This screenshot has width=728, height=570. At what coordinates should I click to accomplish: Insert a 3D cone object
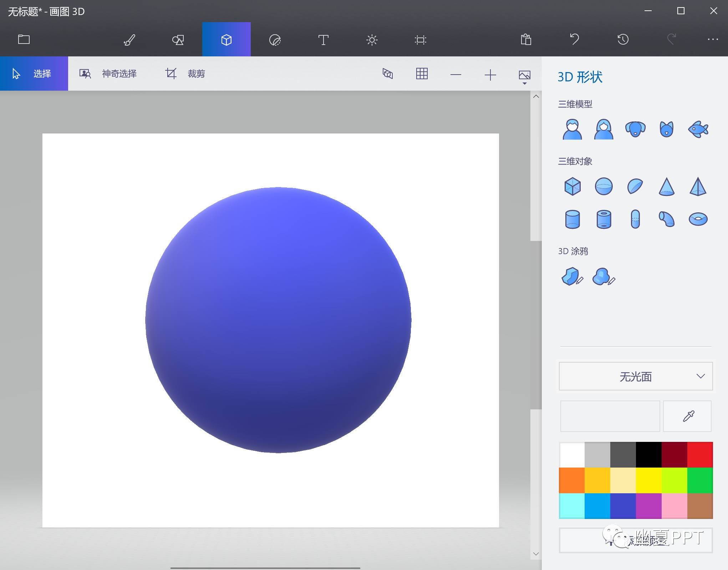666,187
